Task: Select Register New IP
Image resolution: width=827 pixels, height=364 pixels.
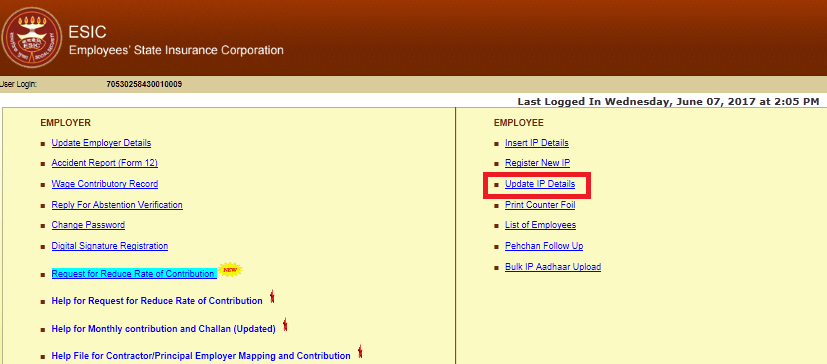Action: (537, 163)
